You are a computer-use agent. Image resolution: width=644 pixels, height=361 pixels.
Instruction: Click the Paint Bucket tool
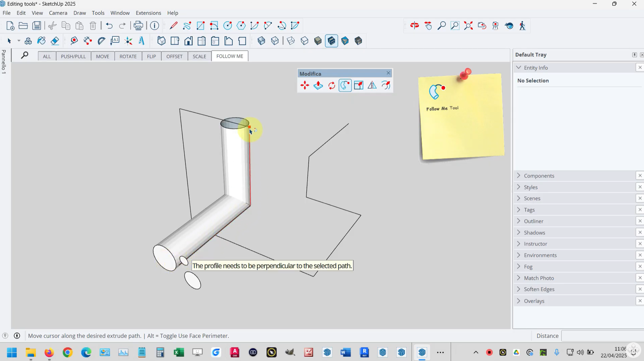coord(41,41)
